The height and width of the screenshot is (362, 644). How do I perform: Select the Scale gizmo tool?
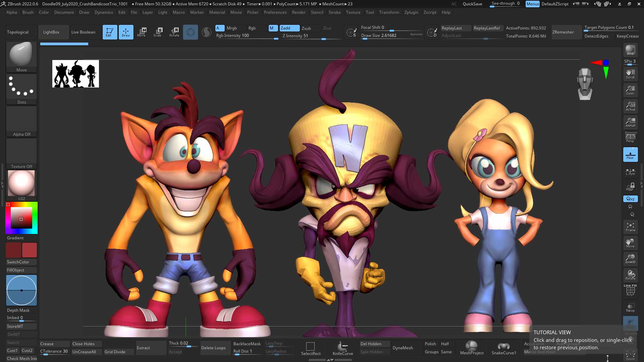157,32
